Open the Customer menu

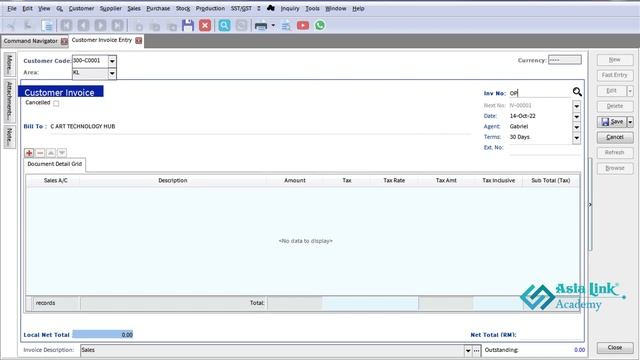[81, 8]
